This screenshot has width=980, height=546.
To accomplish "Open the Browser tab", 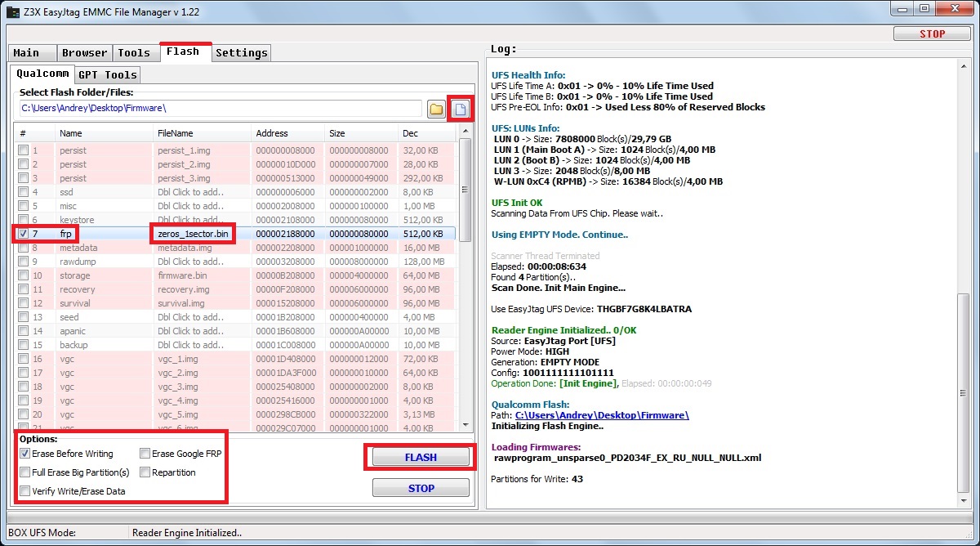I will pyautogui.click(x=84, y=53).
